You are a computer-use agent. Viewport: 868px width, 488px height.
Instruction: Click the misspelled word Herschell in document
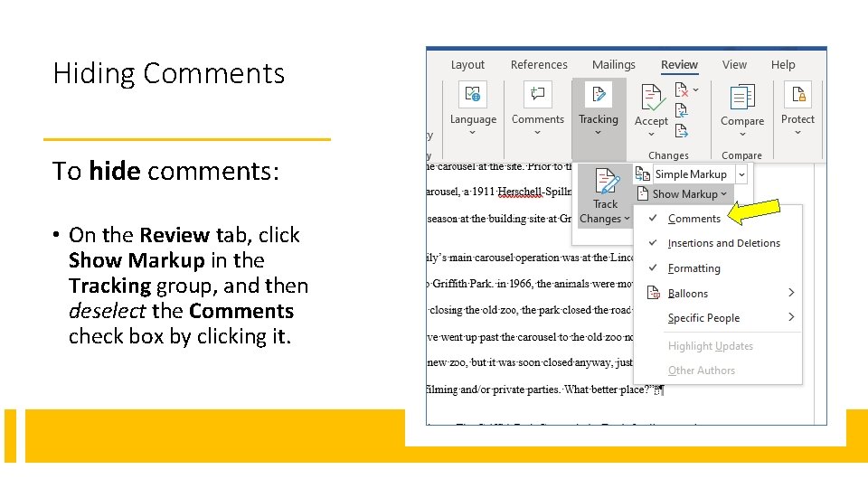[520, 192]
